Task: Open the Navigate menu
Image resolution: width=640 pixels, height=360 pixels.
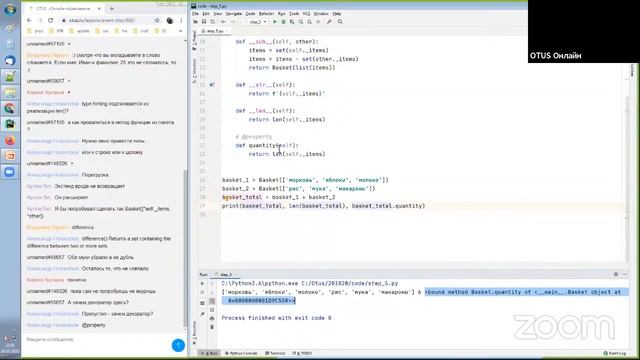Action: 233,13
